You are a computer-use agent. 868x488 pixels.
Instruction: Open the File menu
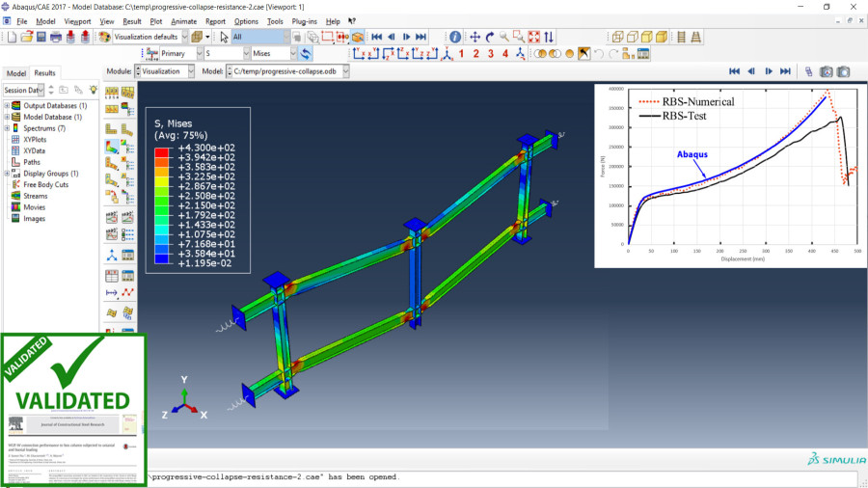[x=21, y=21]
